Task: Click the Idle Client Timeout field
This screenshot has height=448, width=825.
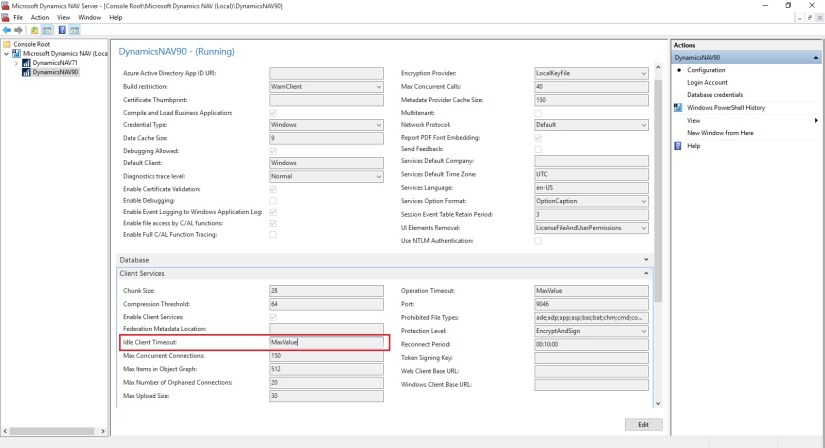Action: [326, 342]
